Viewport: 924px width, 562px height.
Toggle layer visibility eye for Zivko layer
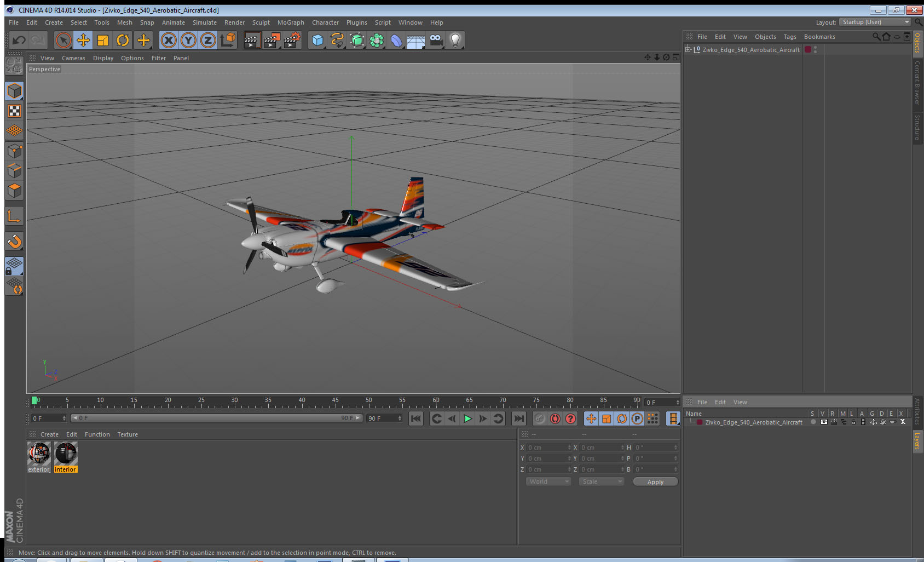(823, 422)
